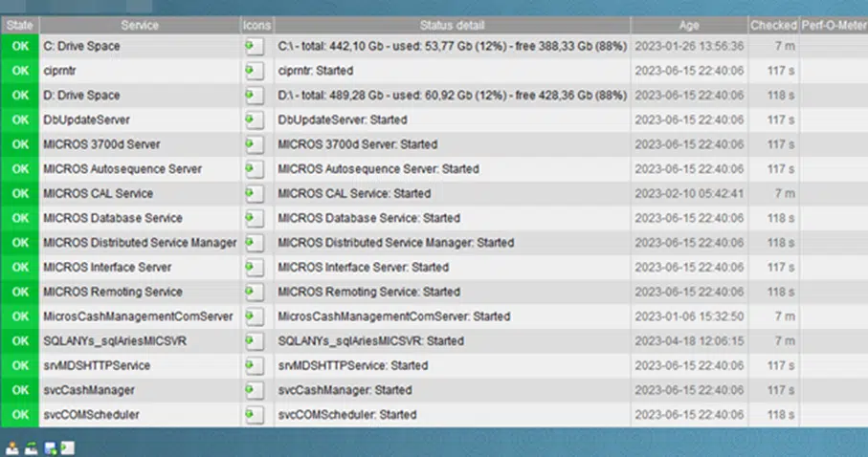
Task: Click the user icon with green arrow at bottom
Action: [x=31, y=446]
